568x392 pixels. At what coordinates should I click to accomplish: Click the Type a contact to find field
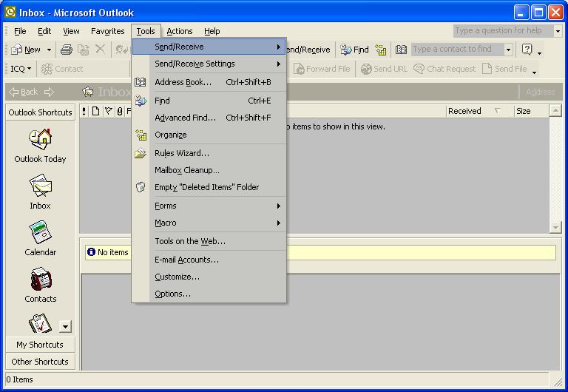pyautogui.click(x=458, y=50)
